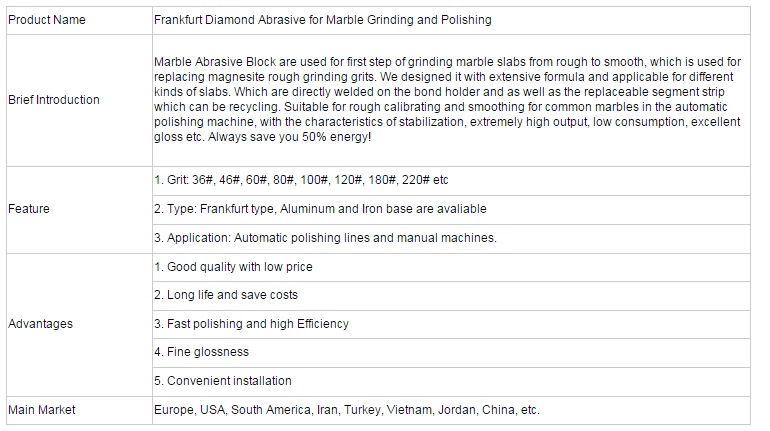Select the Frankfurt type base feature line
The width and height of the screenshot is (770, 431).
[x=320, y=209]
